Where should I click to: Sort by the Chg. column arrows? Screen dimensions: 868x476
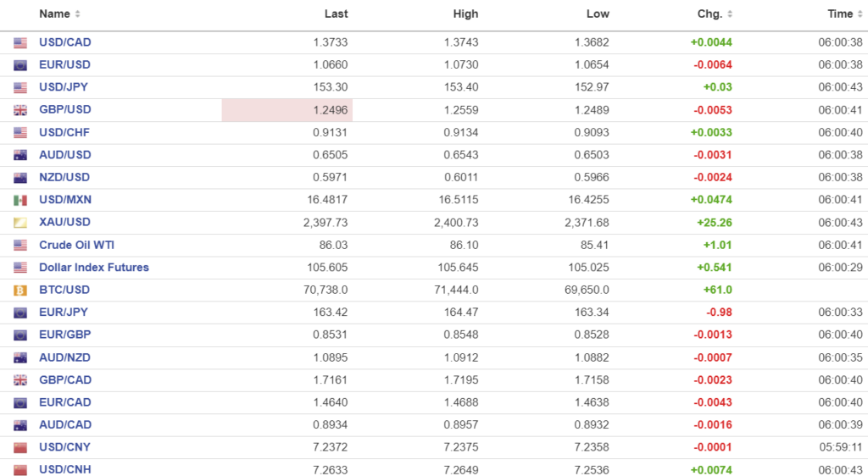tap(731, 14)
